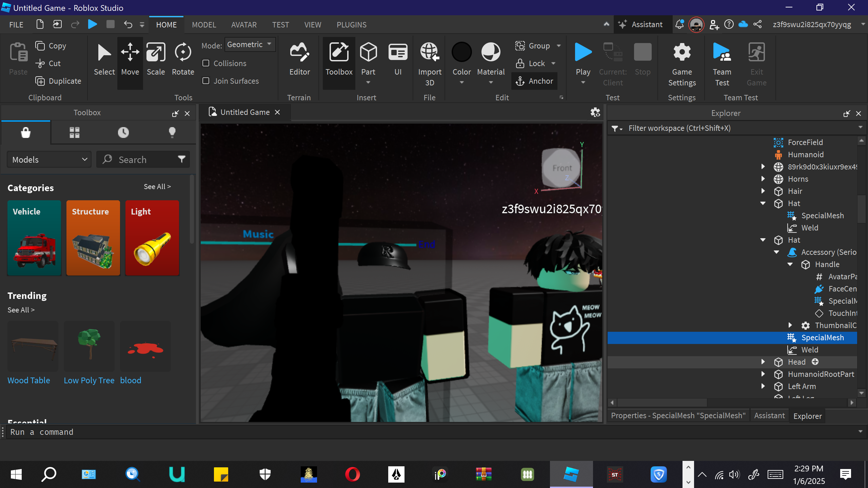The image size is (868, 488).
Task: Expand the Head item in Explorer
Action: click(763, 362)
